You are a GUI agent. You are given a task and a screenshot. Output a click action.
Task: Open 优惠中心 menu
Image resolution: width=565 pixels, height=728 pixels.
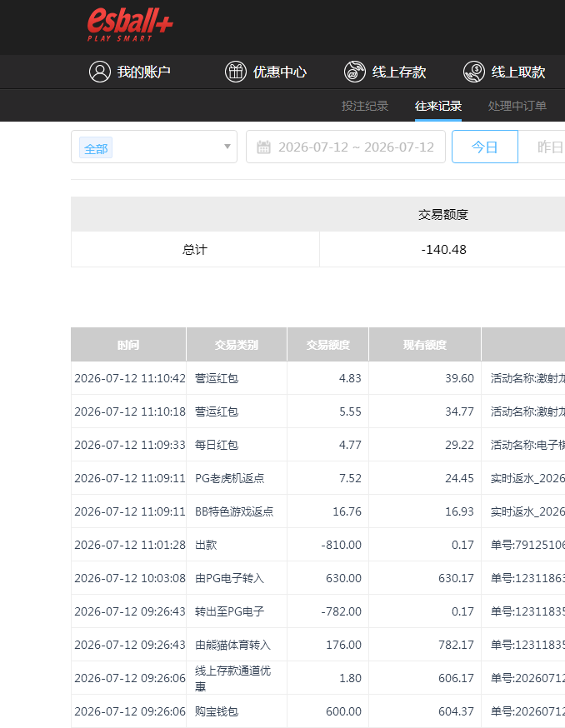click(266, 72)
